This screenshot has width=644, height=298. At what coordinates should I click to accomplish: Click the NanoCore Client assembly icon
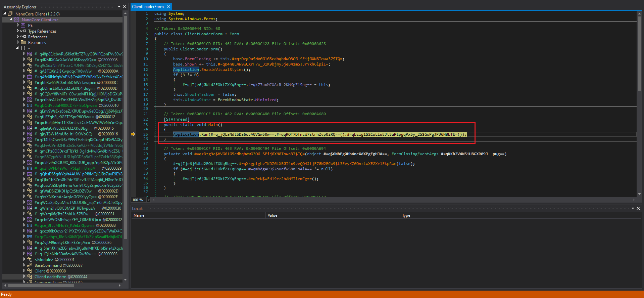10,14
